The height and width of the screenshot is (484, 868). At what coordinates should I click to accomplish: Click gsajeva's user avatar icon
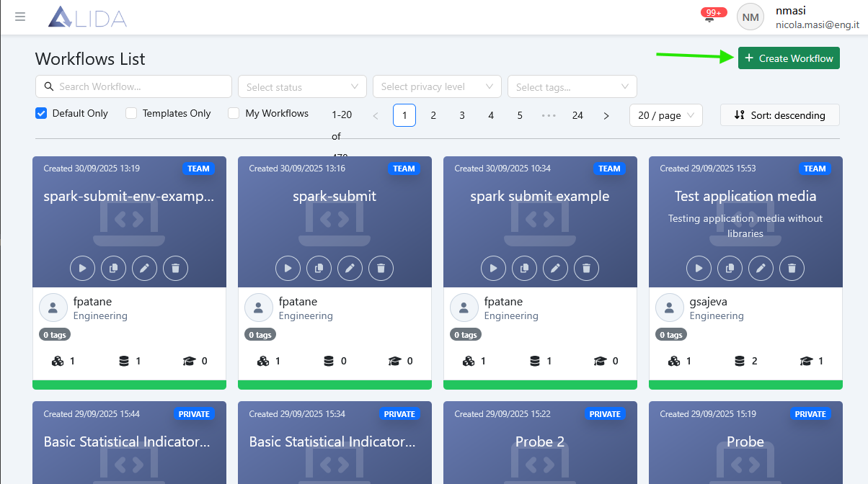pyautogui.click(x=669, y=308)
